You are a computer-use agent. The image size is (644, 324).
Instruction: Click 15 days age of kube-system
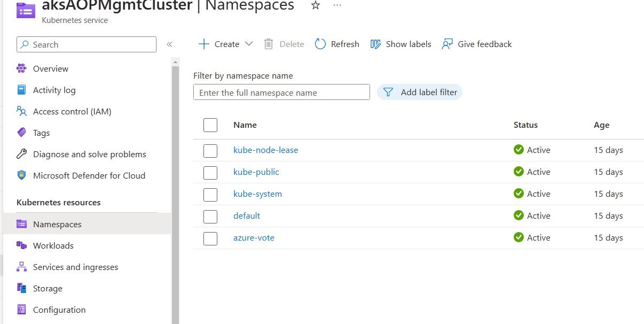[608, 194]
